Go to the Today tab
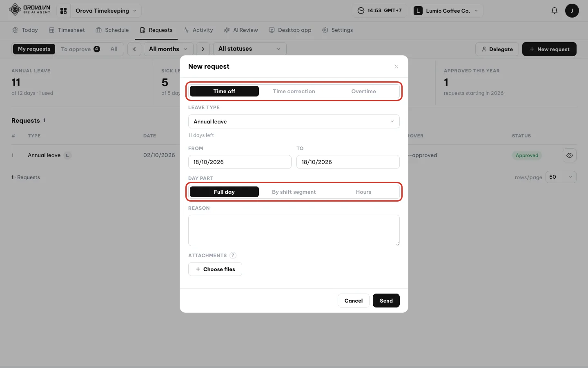 click(25, 30)
